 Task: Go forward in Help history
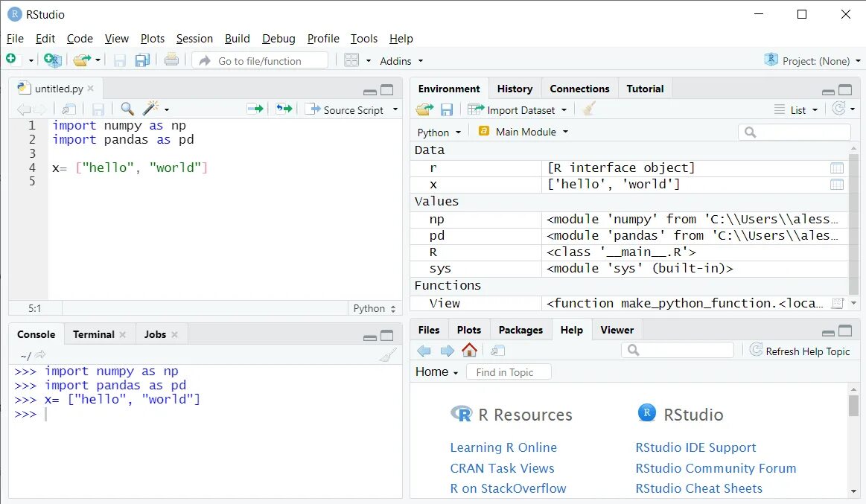[x=447, y=351]
